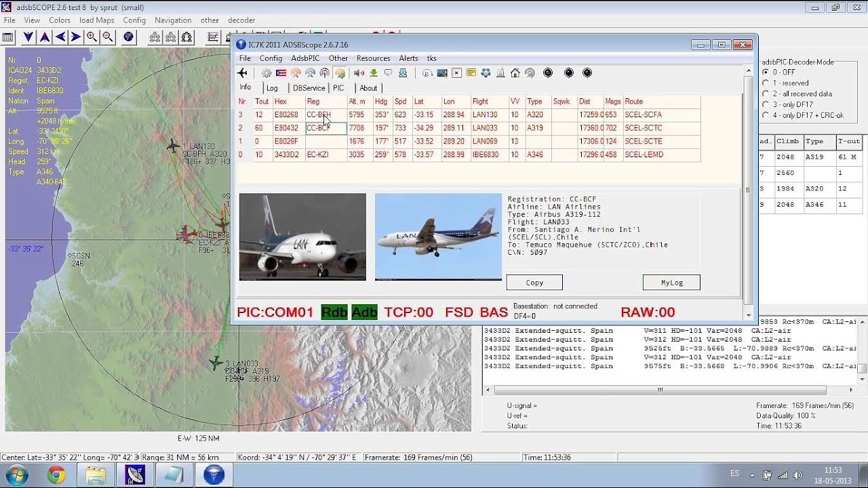Open settings gear in IC7K toolbar
The width and height of the screenshot is (868, 488).
point(267,73)
